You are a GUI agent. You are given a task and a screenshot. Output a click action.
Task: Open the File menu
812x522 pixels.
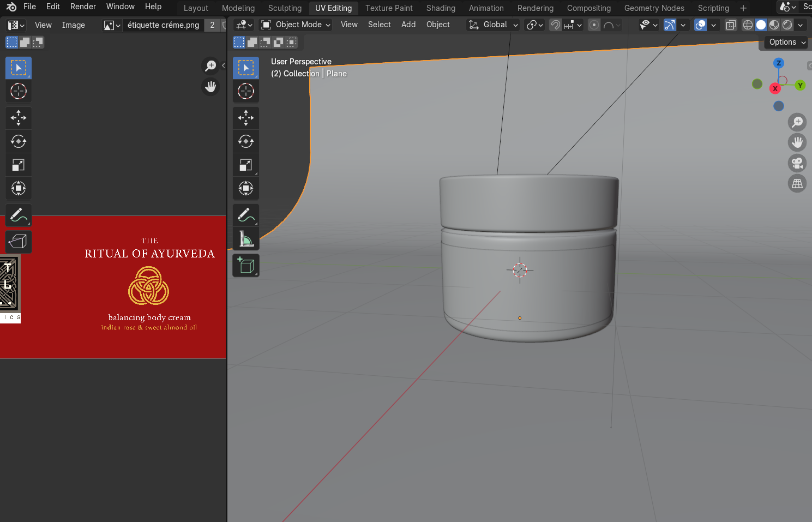pyautogui.click(x=29, y=7)
